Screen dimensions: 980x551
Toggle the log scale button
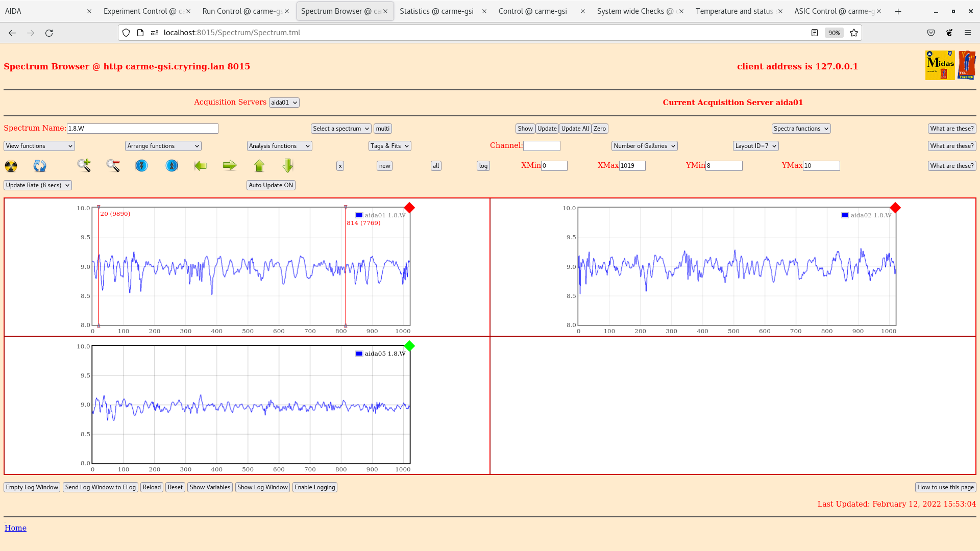click(x=482, y=166)
